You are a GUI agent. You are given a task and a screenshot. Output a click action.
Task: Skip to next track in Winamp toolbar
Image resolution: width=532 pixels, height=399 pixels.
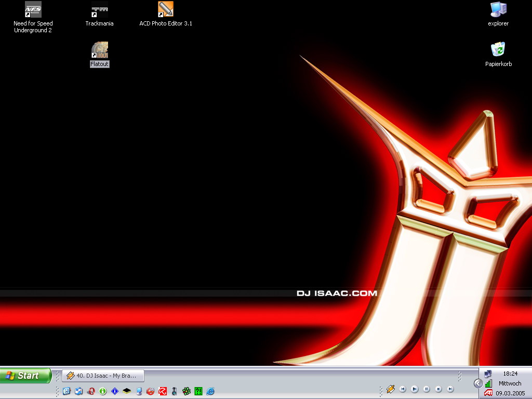click(x=450, y=389)
